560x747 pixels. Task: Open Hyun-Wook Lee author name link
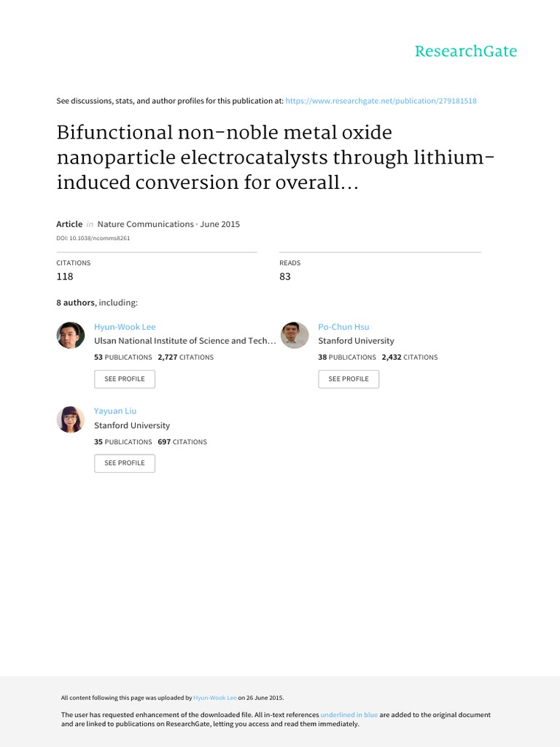click(125, 327)
